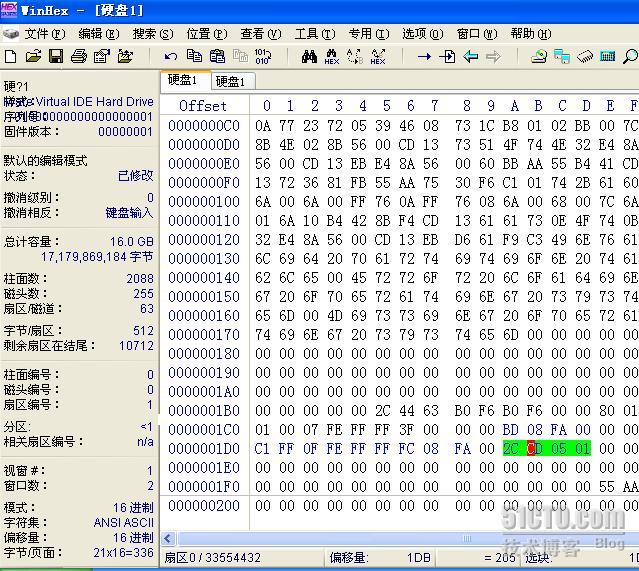Undo the last edit with the Undo arrow
The width and height of the screenshot is (639, 571).
[170, 56]
